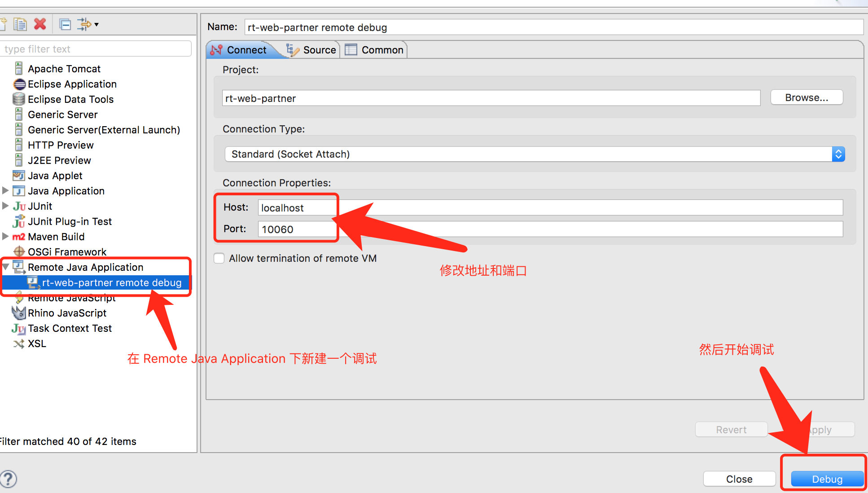This screenshot has width=868, height=493.
Task: Enable Allow termination of remote VM
Action: [219, 258]
